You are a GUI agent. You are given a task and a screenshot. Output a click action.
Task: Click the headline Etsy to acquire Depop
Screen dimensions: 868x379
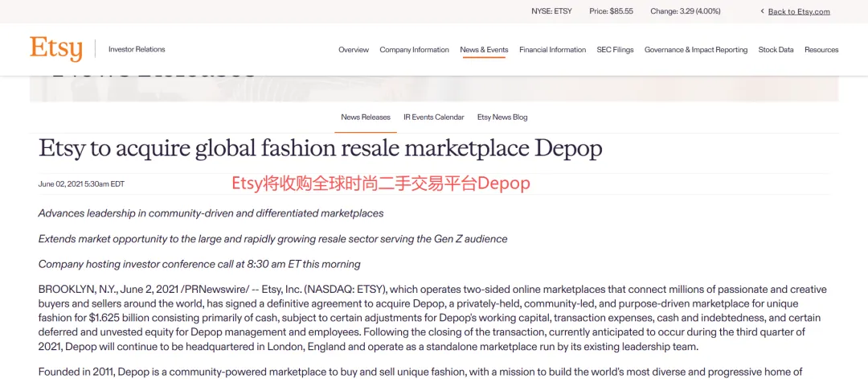click(x=320, y=149)
